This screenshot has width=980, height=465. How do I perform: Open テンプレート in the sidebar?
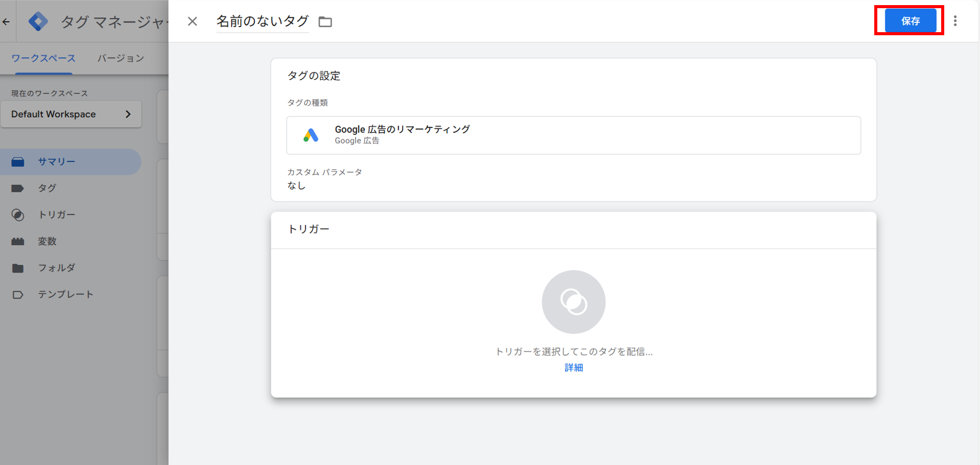71,295
